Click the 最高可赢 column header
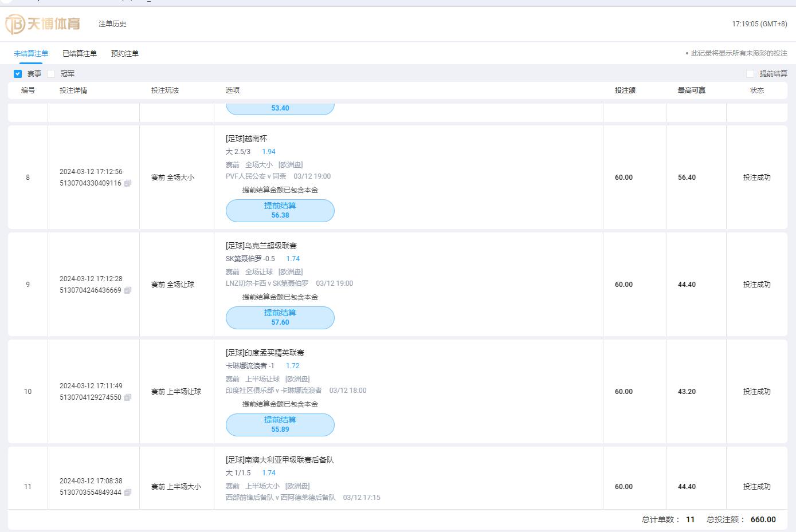Screen dimensions: 796x532 (691, 90)
